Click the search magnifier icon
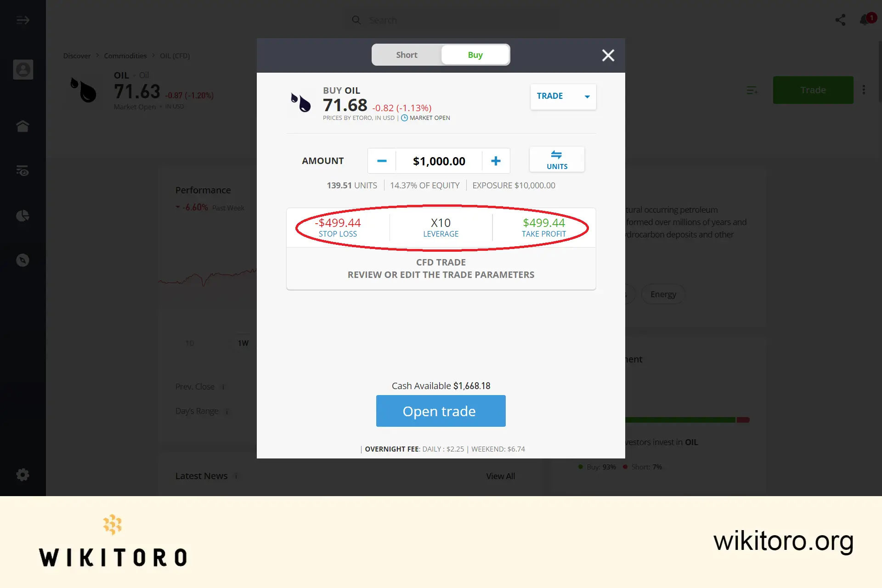Screen dimensions: 882x588 pyautogui.click(x=356, y=20)
